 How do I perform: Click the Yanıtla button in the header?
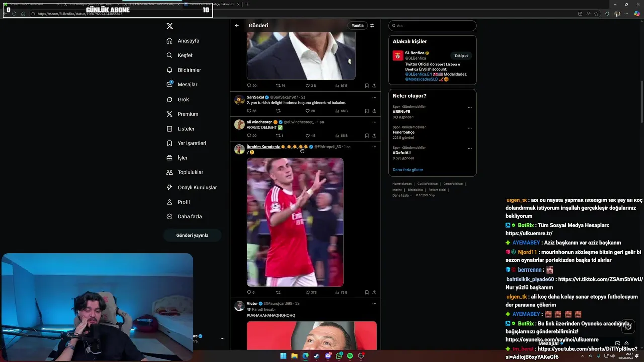pos(357,25)
